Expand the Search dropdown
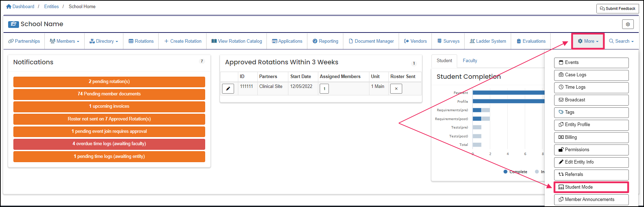 621,41
